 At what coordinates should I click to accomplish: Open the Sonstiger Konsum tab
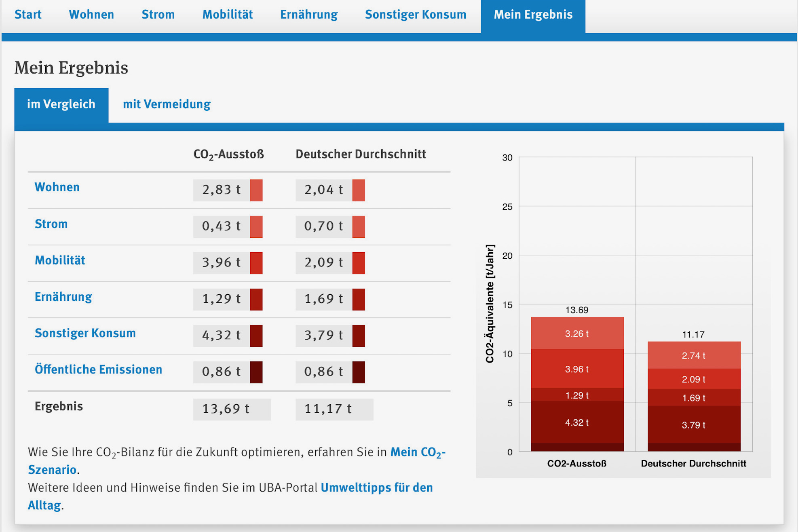416,15
